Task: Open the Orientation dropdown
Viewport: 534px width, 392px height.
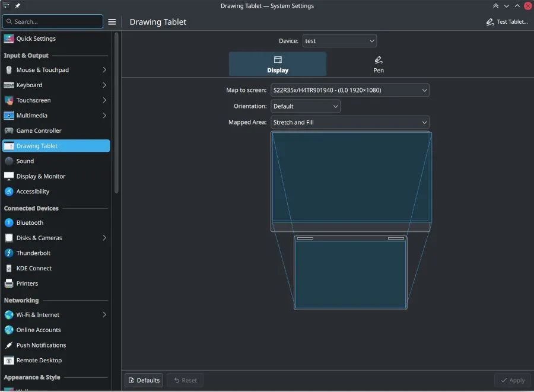Action: 306,106
